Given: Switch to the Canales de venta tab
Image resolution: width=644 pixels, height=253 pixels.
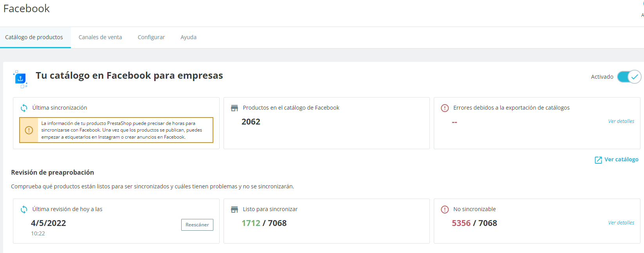Looking at the screenshot, I should pyautogui.click(x=100, y=37).
